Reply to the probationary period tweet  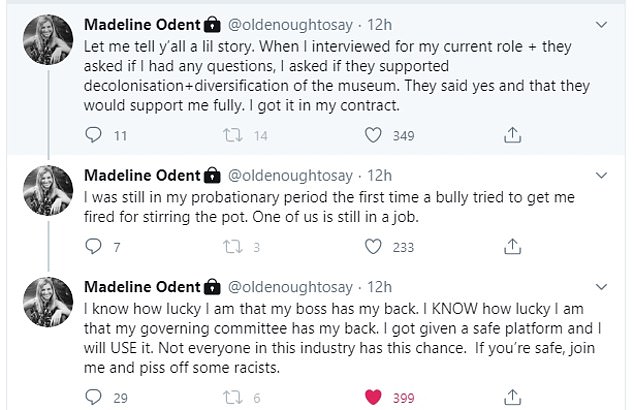(94, 246)
